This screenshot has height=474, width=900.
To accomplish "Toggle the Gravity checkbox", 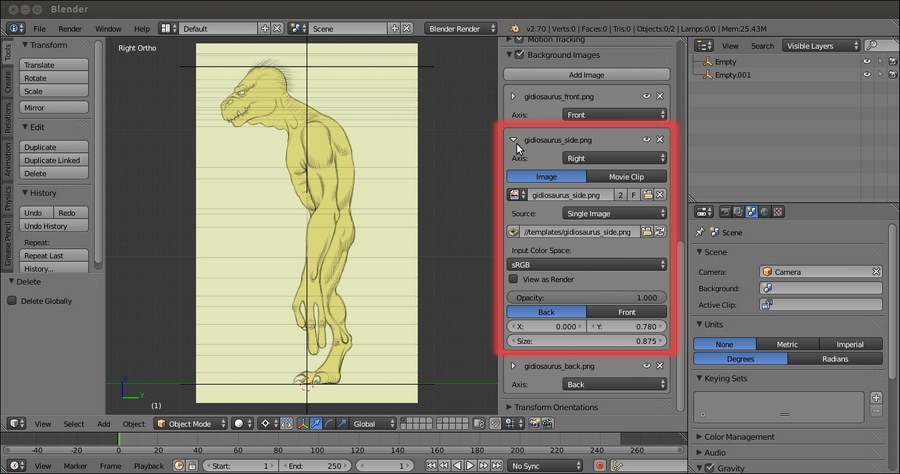I will click(x=709, y=468).
